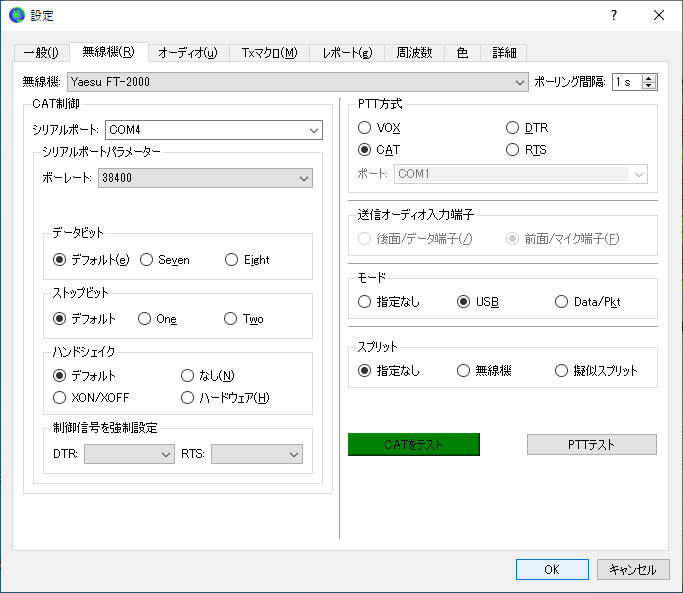This screenshot has height=593, width=683.
Task: Select the DTR PTT method
Action: click(513, 128)
